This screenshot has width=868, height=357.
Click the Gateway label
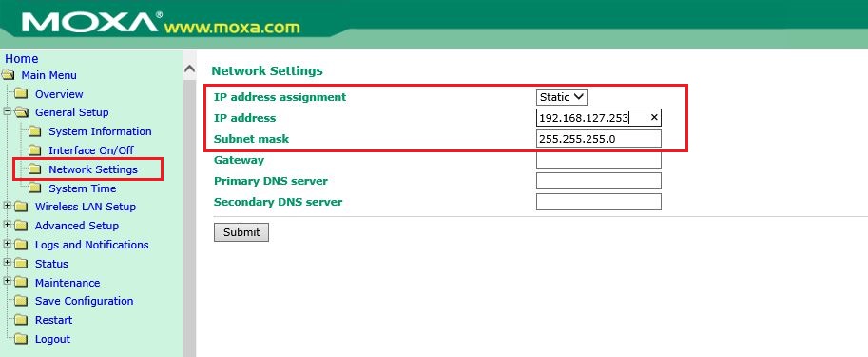tap(240, 160)
